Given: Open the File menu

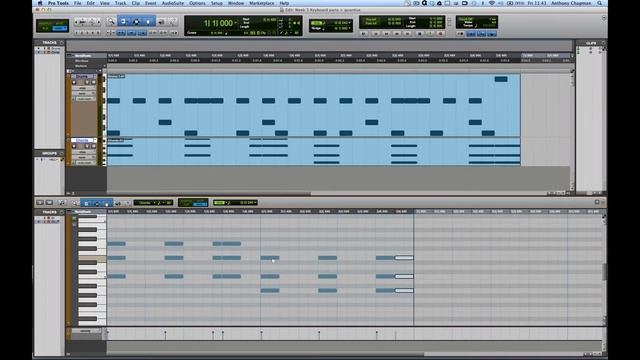Looking at the screenshot, I should coord(78,3).
